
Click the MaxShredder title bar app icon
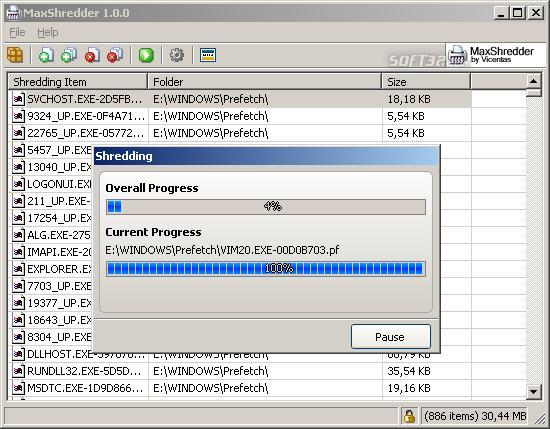click(x=14, y=13)
